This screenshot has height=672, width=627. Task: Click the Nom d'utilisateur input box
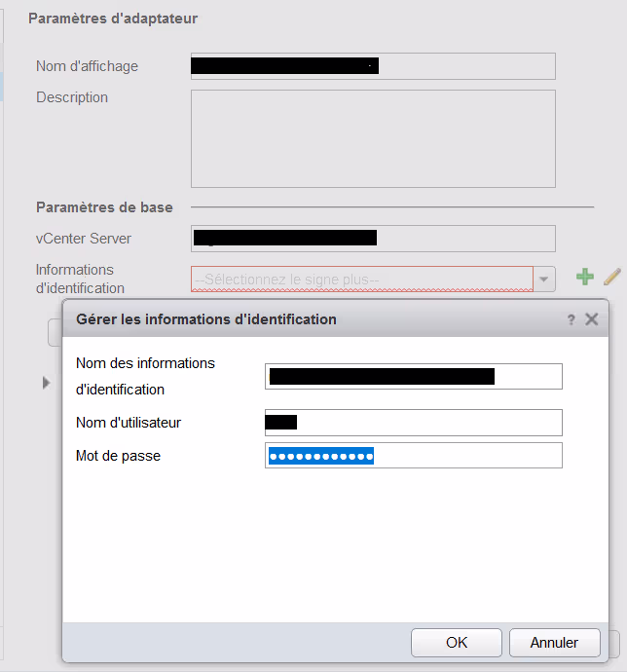pos(413,422)
